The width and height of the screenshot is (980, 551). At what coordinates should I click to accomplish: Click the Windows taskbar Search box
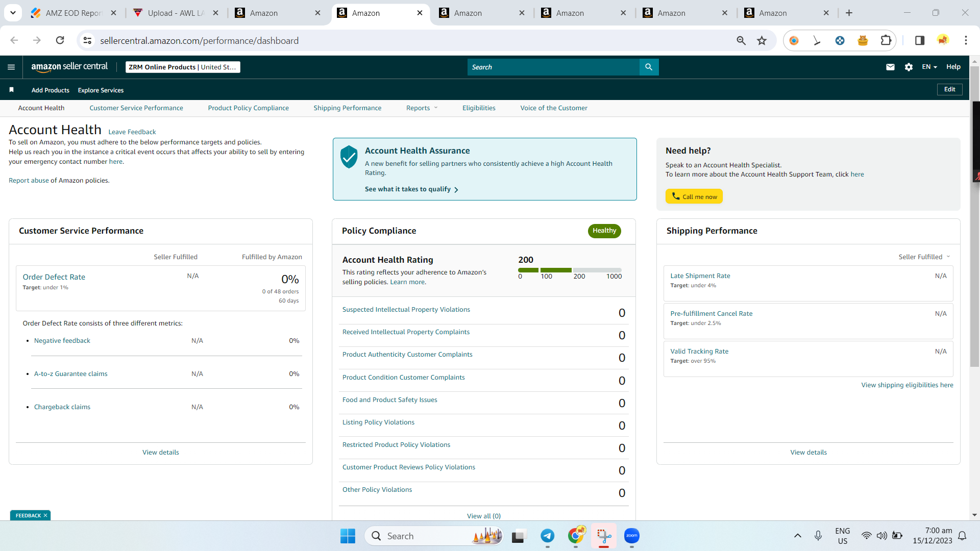(434, 536)
